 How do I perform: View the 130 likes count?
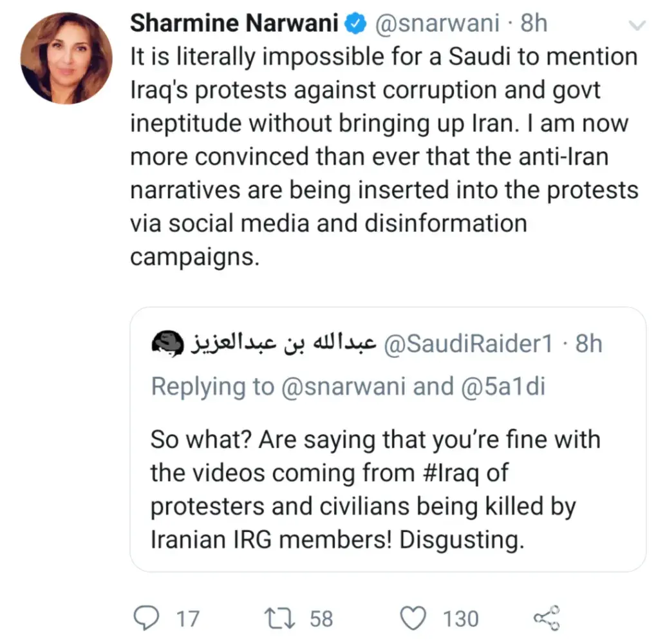460,619
